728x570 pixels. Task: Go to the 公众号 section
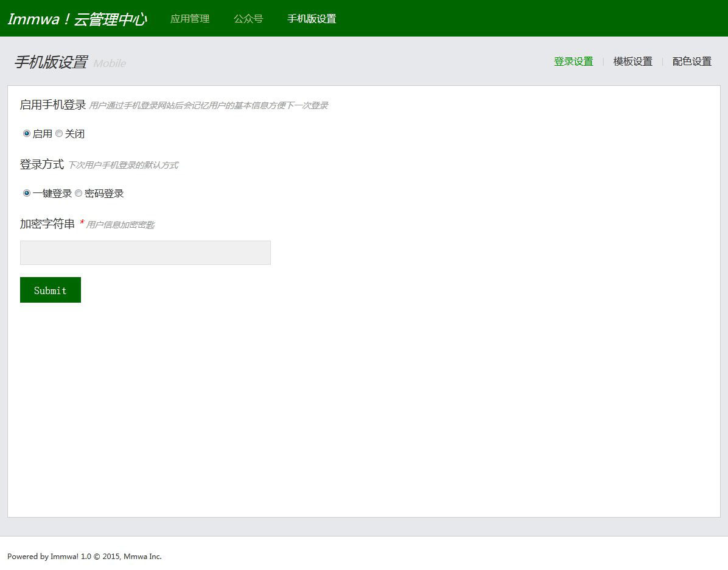click(x=248, y=19)
